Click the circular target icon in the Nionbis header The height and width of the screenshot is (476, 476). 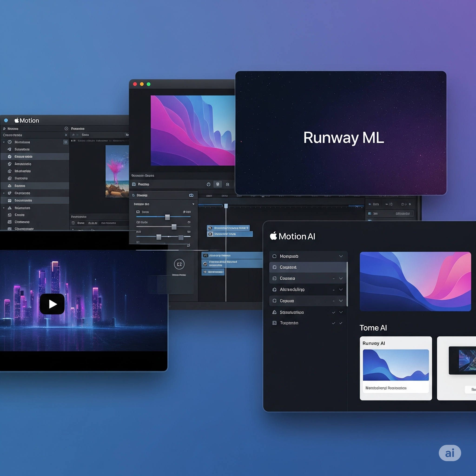point(66,128)
